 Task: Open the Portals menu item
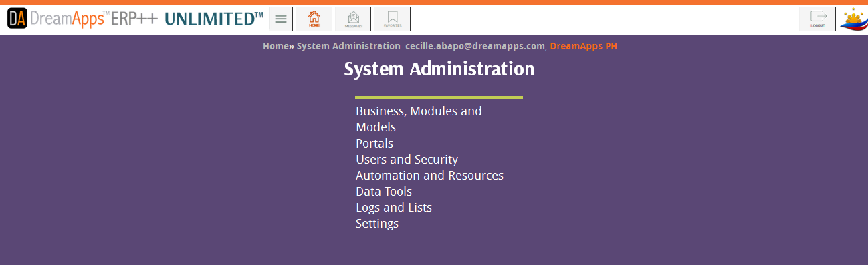click(x=374, y=144)
